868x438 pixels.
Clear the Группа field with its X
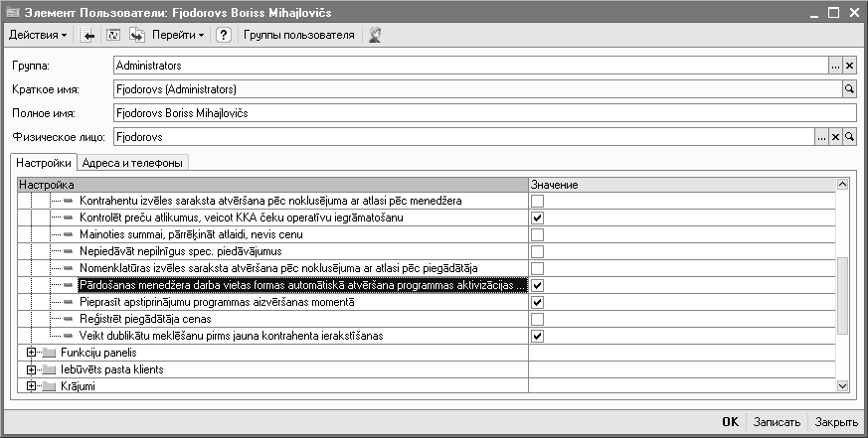850,66
